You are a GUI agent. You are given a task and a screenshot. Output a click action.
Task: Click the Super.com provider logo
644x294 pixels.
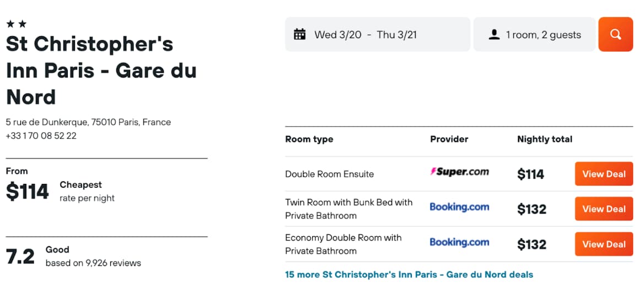tap(460, 172)
